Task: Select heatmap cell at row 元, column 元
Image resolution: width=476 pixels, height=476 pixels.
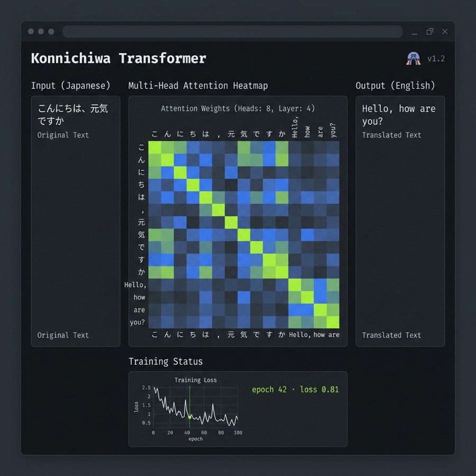Action: [231, 222]
